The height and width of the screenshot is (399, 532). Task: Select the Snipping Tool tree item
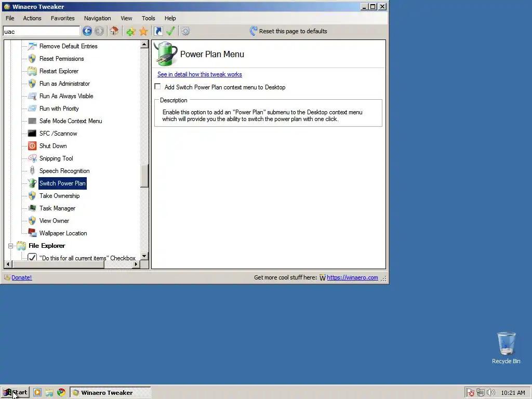pos(56,158)
